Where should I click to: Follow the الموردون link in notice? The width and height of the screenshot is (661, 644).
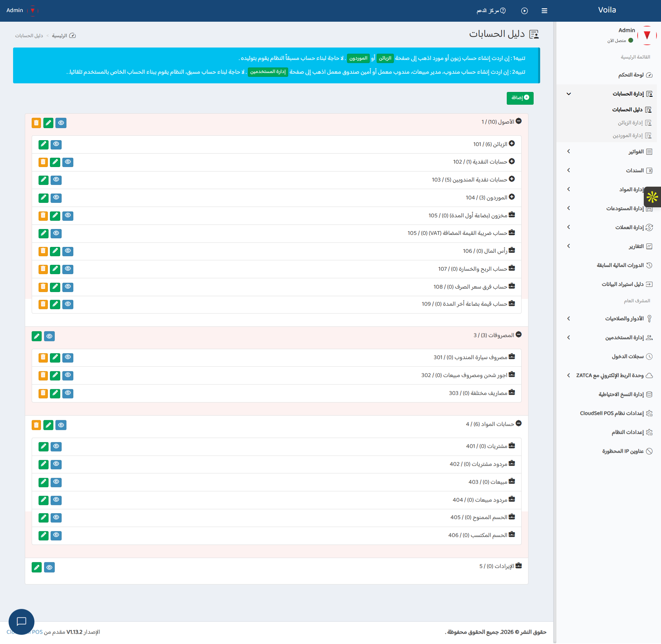pyautogui.click(x=358, y=58)
